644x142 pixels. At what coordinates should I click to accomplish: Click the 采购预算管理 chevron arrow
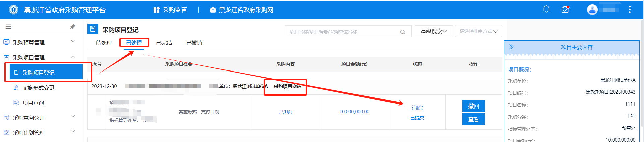(x=73, y=41)
